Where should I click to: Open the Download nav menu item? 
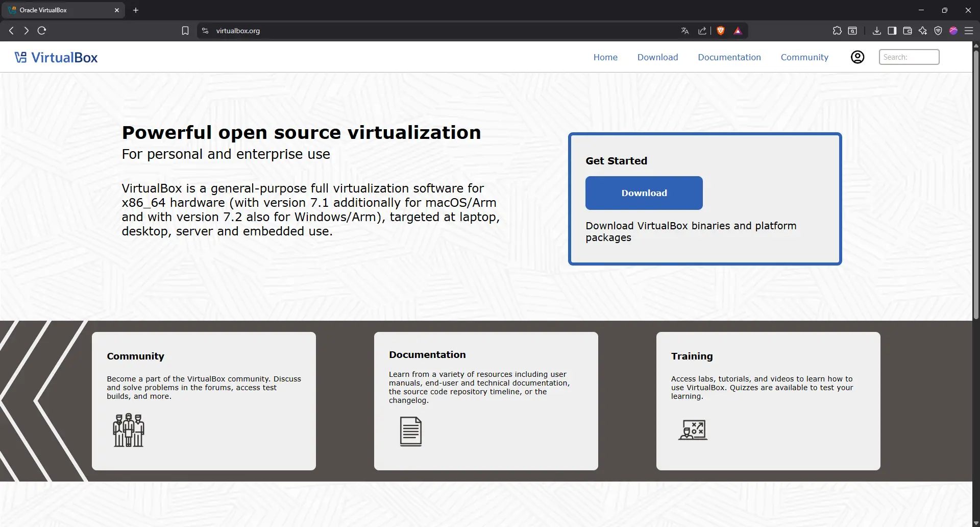tap(657, 57)
